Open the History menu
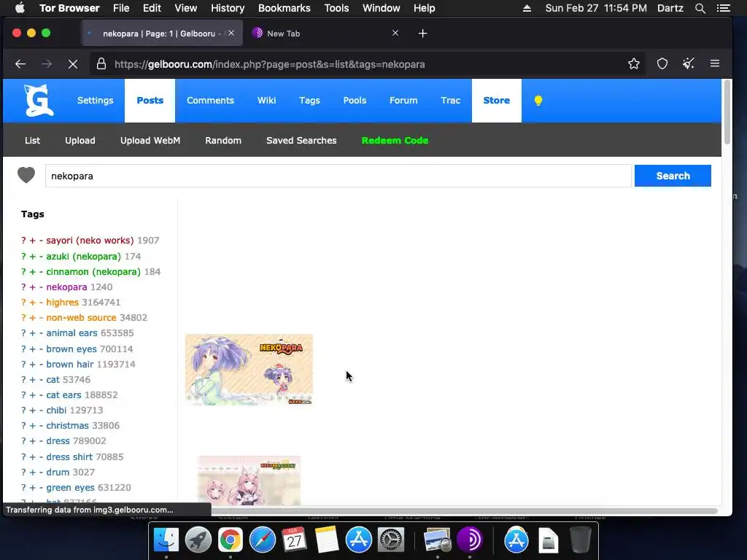This screenshot has width=747, height=560. coord(228,8)
